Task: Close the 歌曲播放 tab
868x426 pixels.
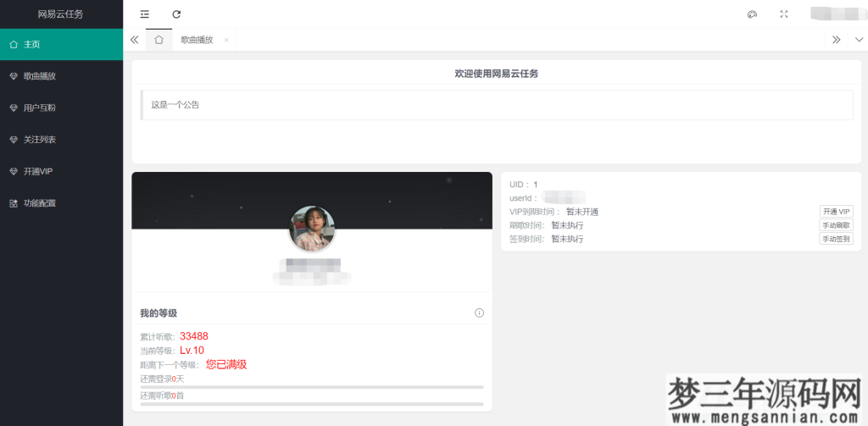Action: coord(226,40)
